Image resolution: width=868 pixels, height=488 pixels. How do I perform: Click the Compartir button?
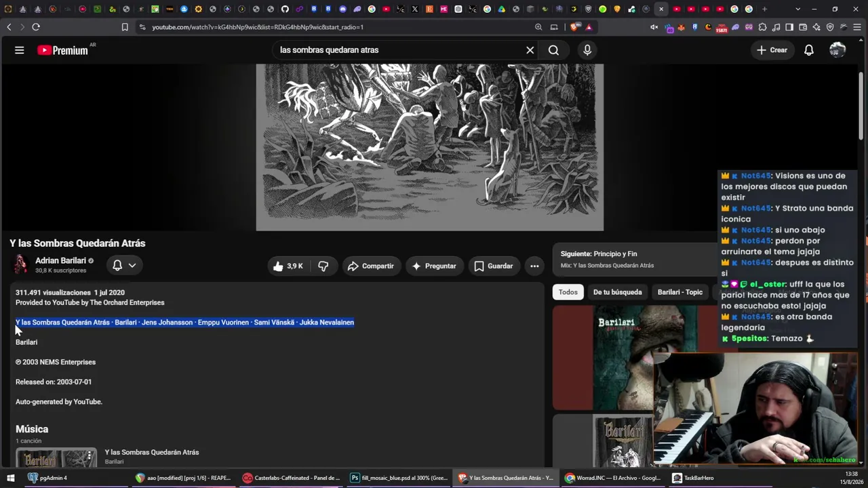pos(371,266)
